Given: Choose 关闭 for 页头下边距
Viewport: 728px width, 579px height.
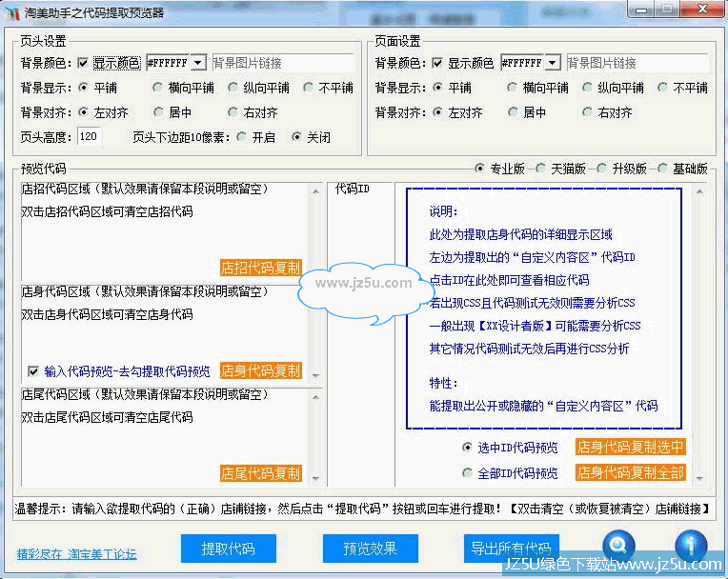Looking at the screenshot, I should tap(296, 137).
